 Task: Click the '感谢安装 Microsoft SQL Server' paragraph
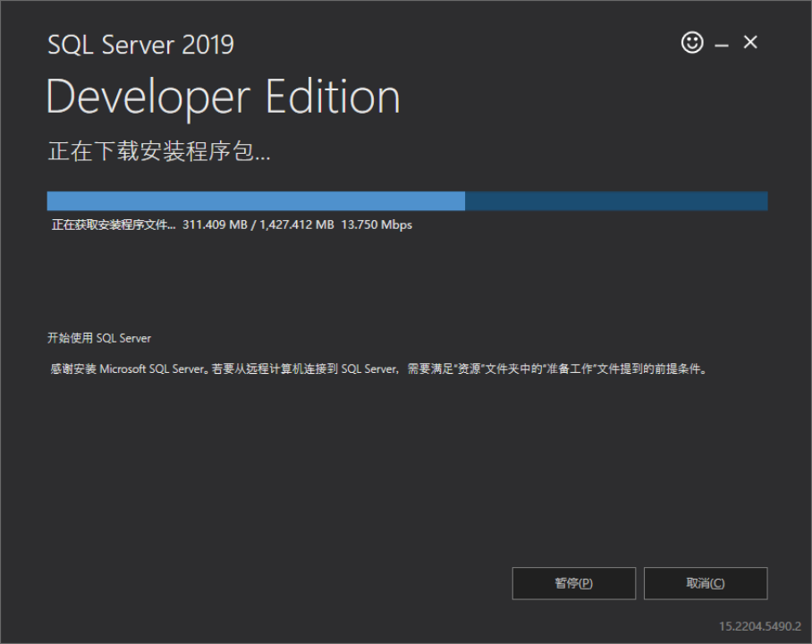pyautogui.click(x=379, y=369)
